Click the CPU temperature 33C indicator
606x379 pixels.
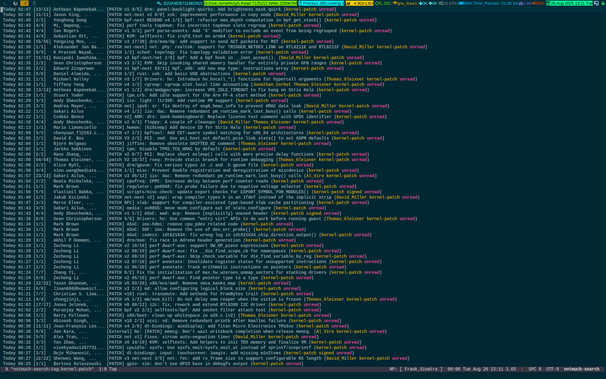pos(383,3)
